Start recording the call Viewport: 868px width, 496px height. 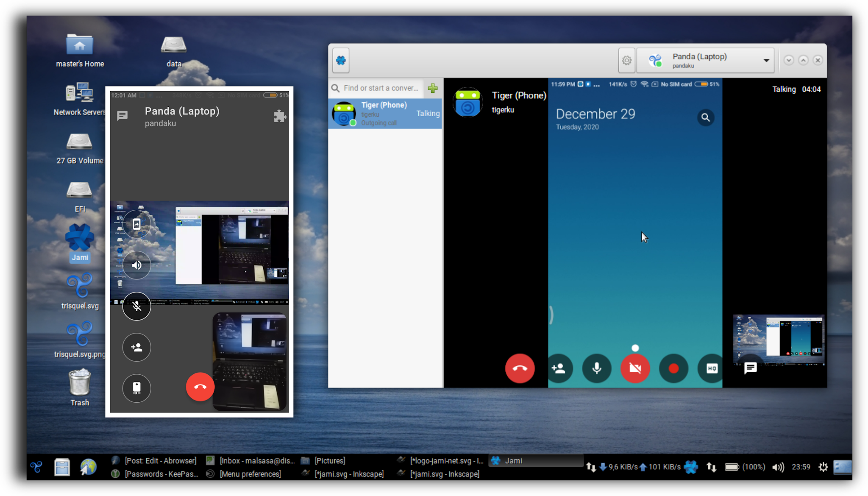673,368
